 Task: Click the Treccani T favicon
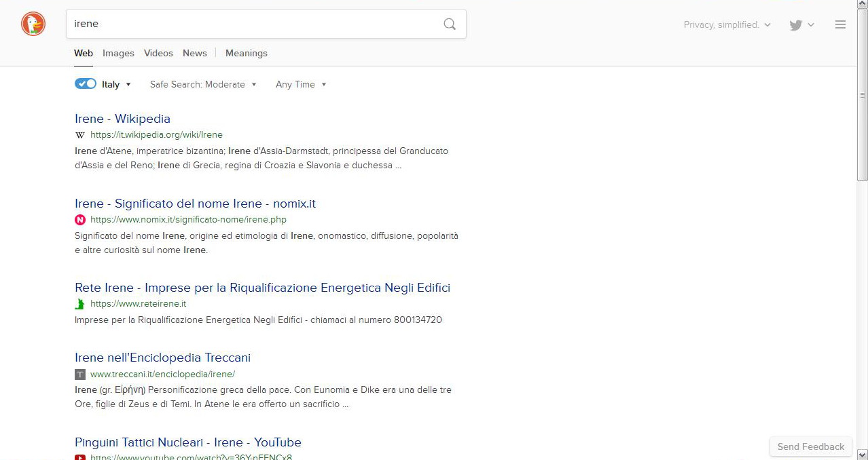[80, 374]
